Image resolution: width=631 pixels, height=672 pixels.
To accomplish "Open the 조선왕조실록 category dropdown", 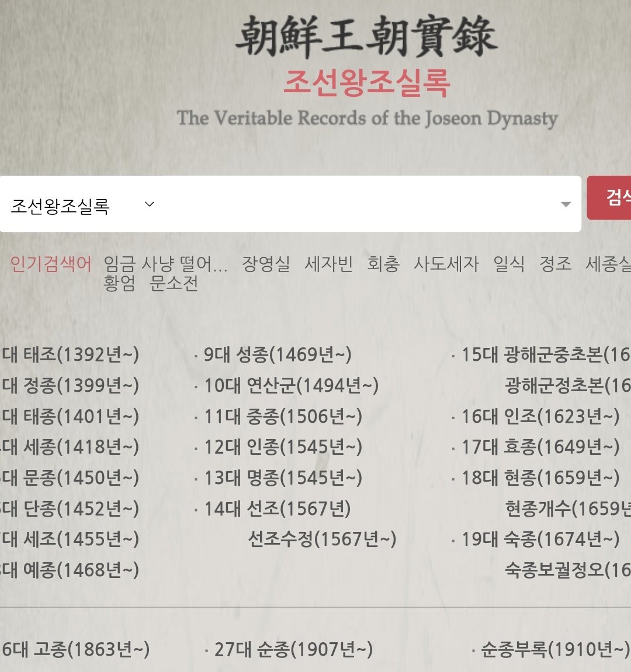I will pyautogui.click(x=82, y=206).
